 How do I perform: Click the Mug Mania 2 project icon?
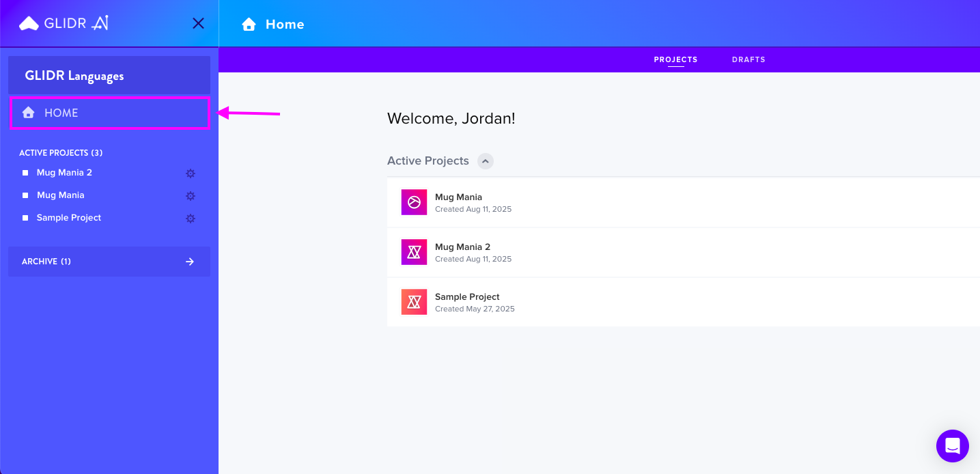coord(414,252)
